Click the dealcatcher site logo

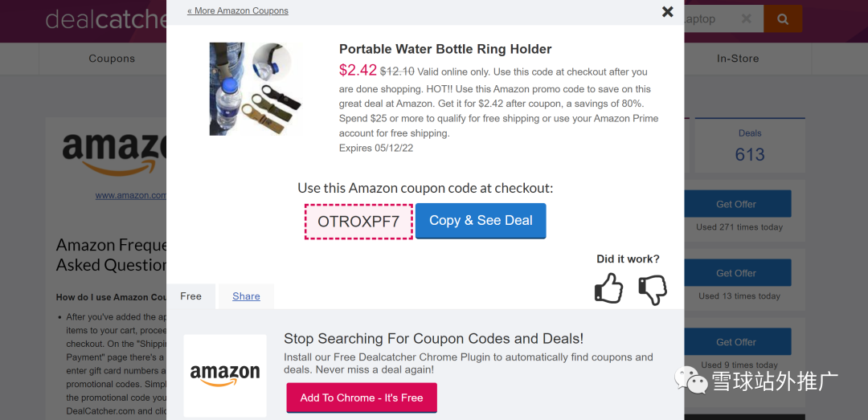[x=104, y=19]
